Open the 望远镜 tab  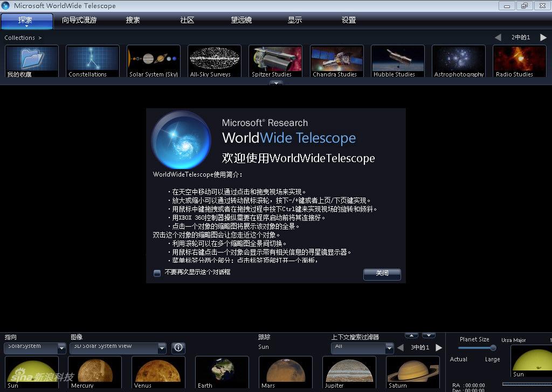241,20
